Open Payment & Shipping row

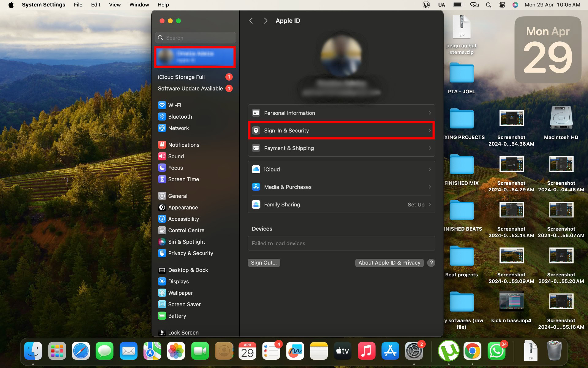[341, 148]
